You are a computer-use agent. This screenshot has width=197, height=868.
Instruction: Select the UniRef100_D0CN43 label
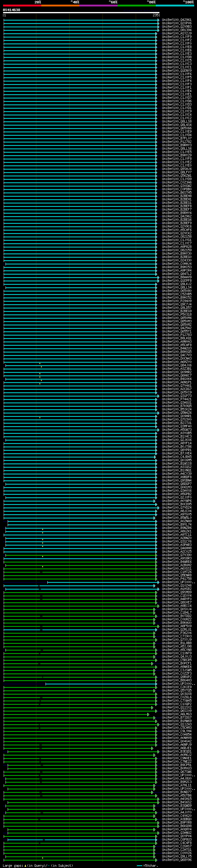pos(176,359)
